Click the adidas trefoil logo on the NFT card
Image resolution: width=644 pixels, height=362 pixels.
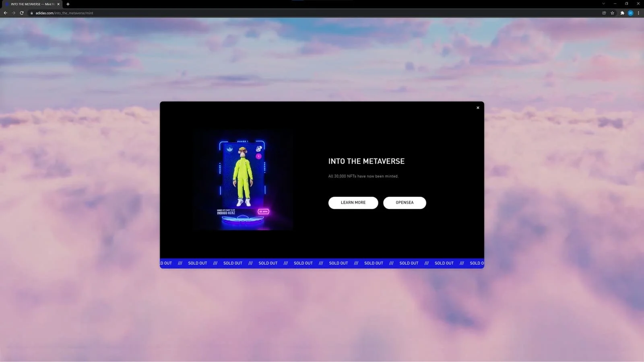pos(230,149)
